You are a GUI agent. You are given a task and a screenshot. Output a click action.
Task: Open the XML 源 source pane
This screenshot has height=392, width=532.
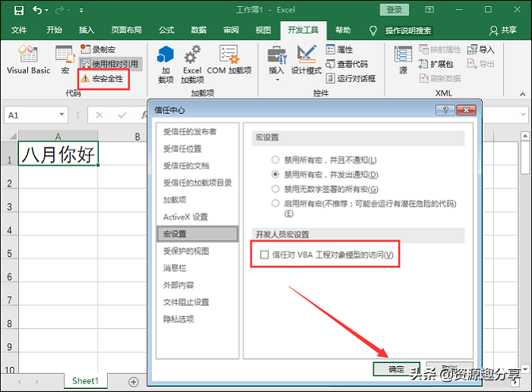click(403, 59)
